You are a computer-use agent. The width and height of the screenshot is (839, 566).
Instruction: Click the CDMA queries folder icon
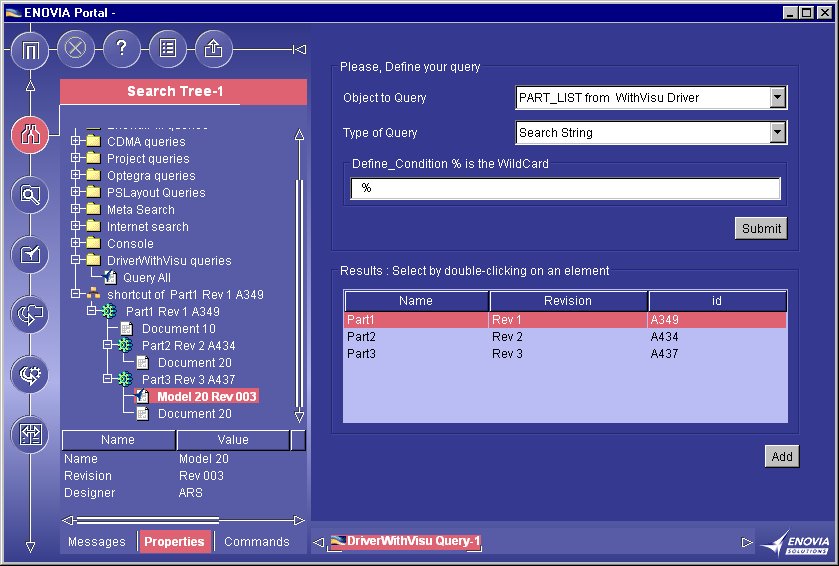[x=94, y=141]
